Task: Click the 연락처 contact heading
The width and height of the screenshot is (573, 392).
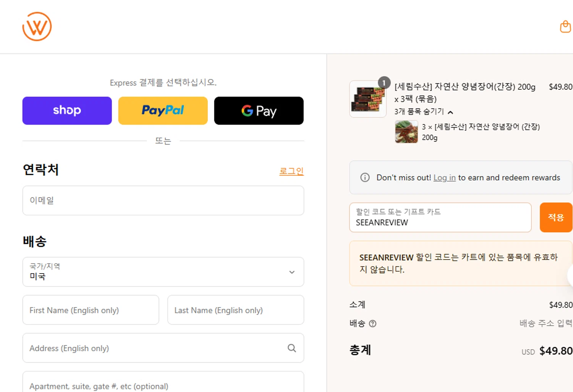Action: tap(40, 170)
